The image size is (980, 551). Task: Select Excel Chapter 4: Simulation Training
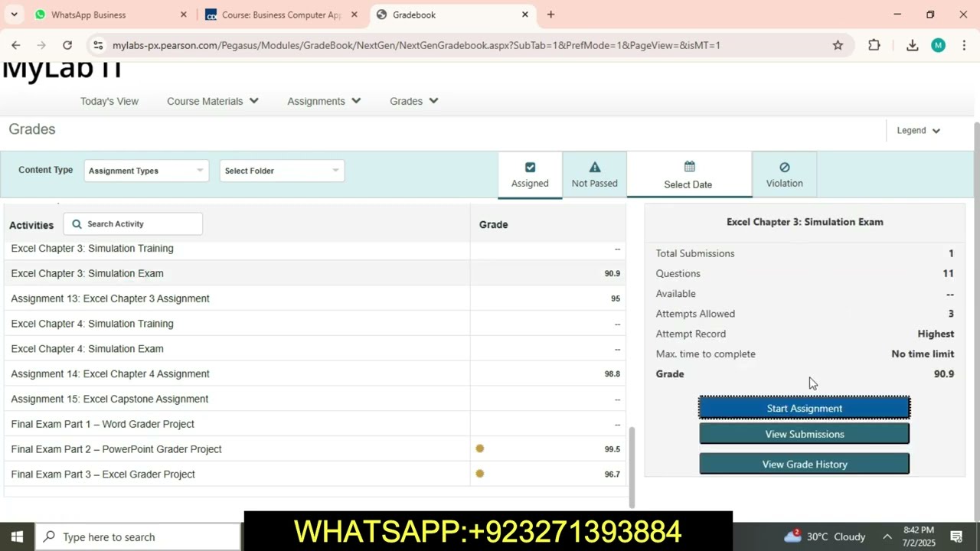point(92,324)
